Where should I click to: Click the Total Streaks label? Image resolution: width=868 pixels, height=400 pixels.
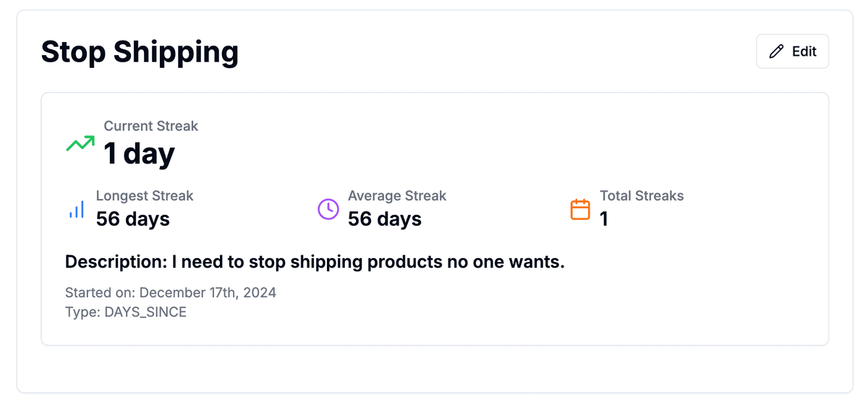(642, 195)
